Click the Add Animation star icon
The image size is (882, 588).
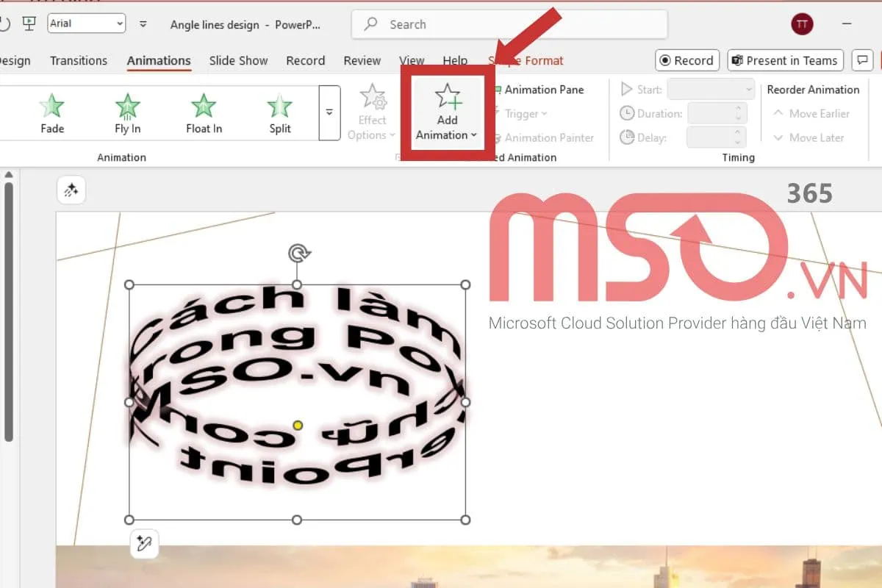[447, 98]
